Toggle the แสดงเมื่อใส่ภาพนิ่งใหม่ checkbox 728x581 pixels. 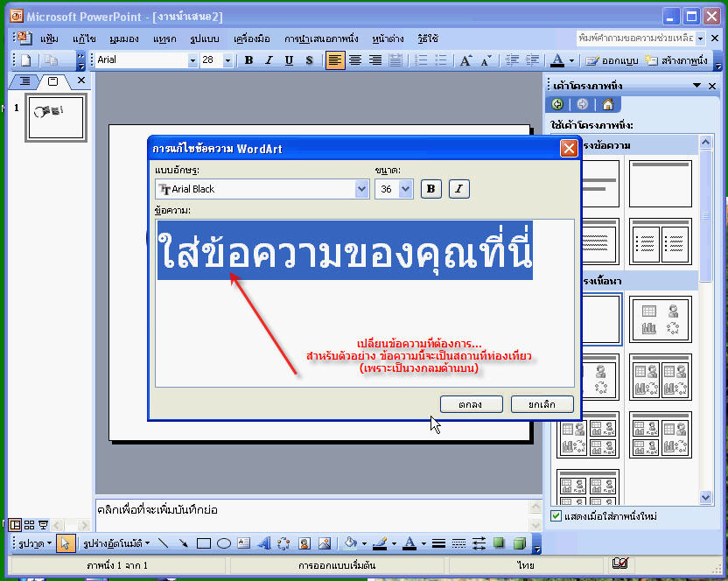pyautogui.click(x=556, y=516)
